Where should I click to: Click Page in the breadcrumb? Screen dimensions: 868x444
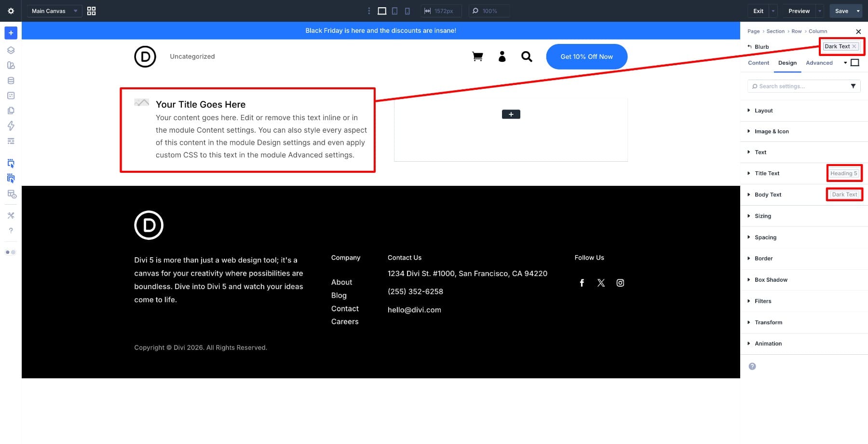click(x=753, y=31)
